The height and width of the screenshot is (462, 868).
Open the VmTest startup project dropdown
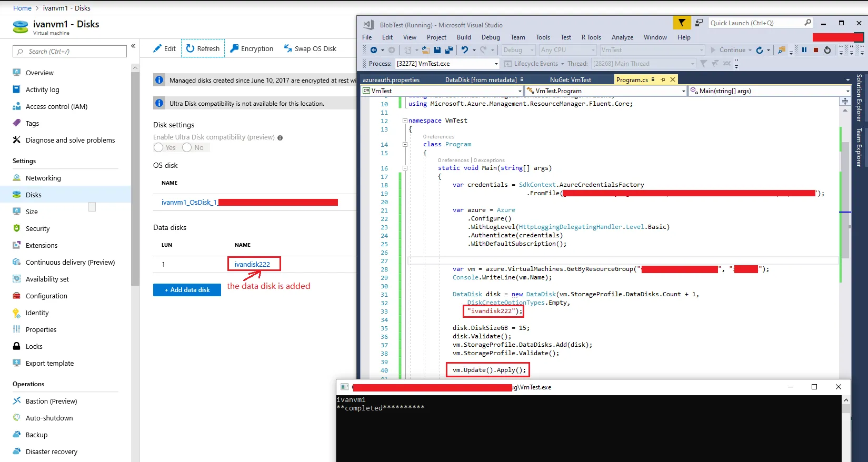(652, 50)
